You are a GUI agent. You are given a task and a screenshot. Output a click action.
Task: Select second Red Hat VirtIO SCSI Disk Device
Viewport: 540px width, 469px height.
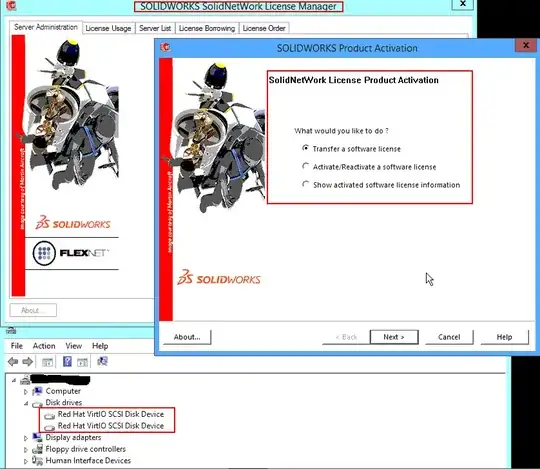104,426
